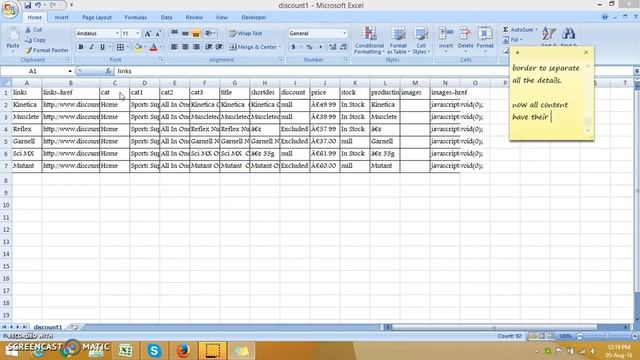
Task: Apply Accounting number format dollar sign
Action: pyautogui.click(x=293, y=47)
